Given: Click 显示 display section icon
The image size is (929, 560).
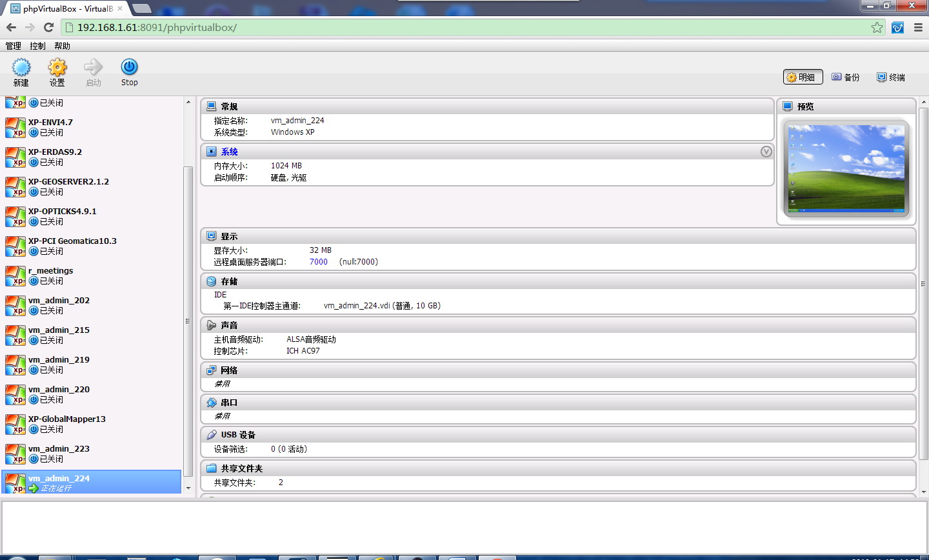Looking at the screenshot, I should (x=212, y=237).
